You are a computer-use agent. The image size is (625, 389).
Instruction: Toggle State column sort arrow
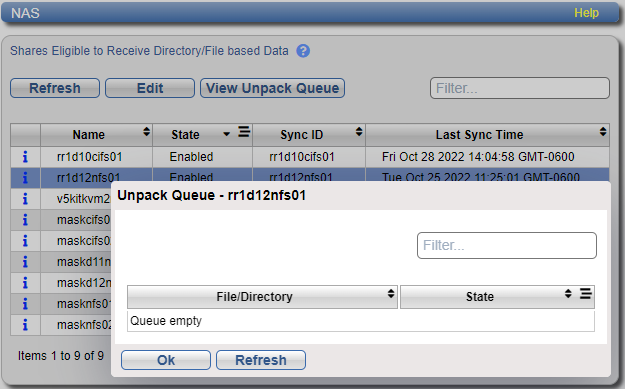[226, 134]
